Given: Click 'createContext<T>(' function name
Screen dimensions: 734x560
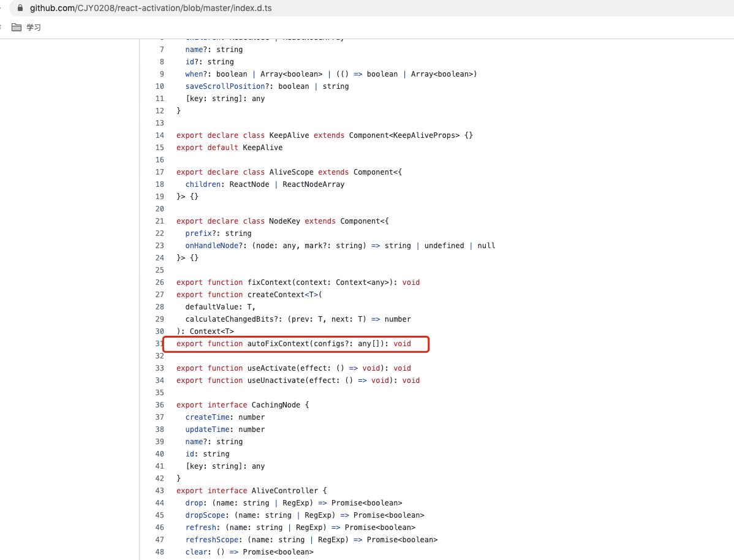Looking at the screenshot, I should 285,295.
